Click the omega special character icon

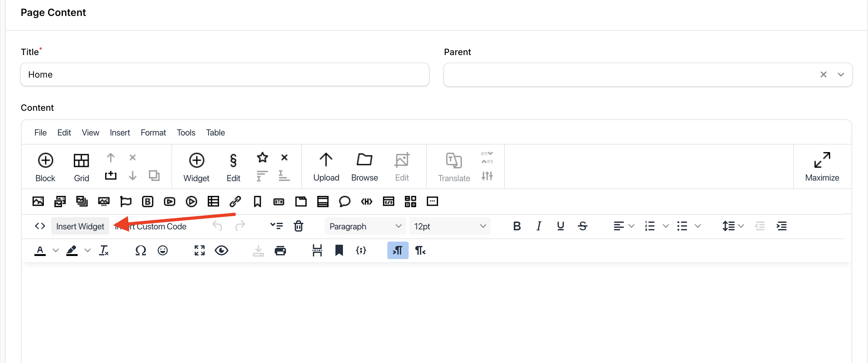(140, 250)
